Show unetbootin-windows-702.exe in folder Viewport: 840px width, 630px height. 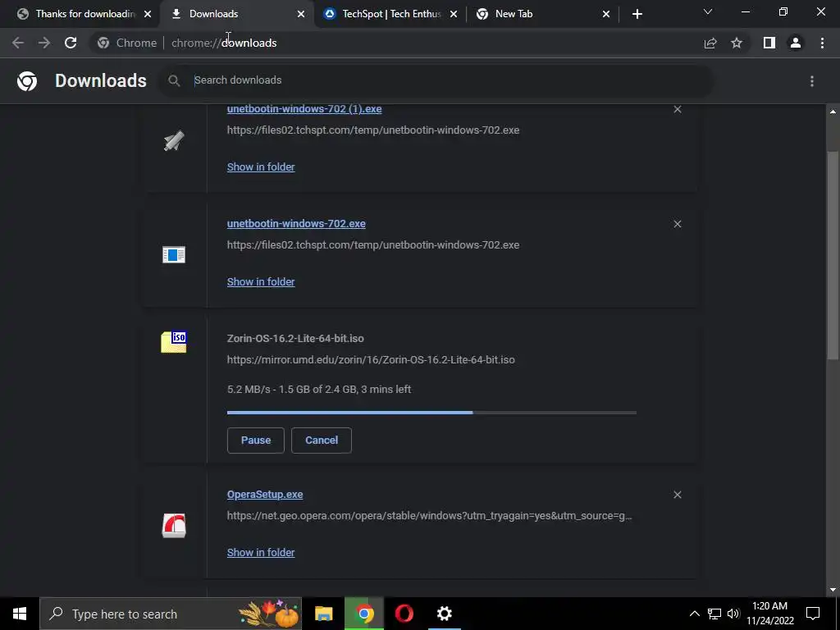tap(261, 282)
